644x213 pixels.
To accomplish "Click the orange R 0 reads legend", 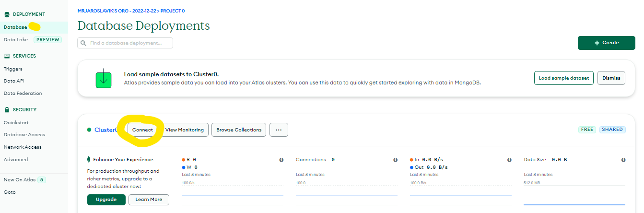I will (x=189, y=159).
